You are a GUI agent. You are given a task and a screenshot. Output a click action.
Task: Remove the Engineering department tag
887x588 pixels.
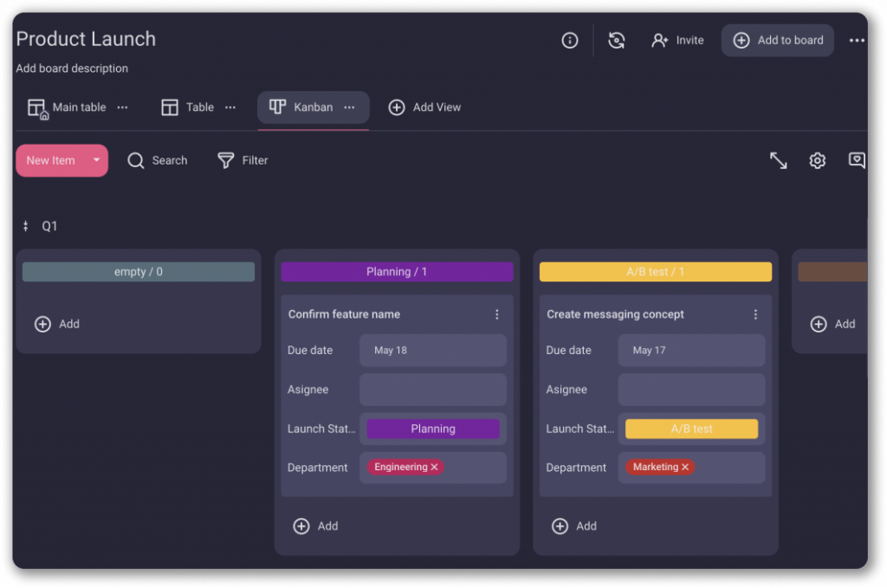coord(435,468)
